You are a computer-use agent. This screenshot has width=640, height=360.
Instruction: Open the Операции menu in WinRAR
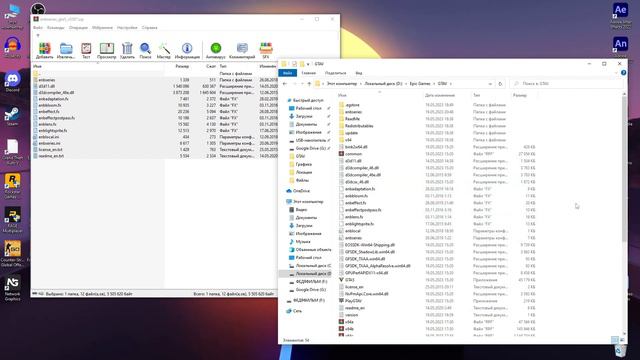pyautogui.click(x=78, y=28)
